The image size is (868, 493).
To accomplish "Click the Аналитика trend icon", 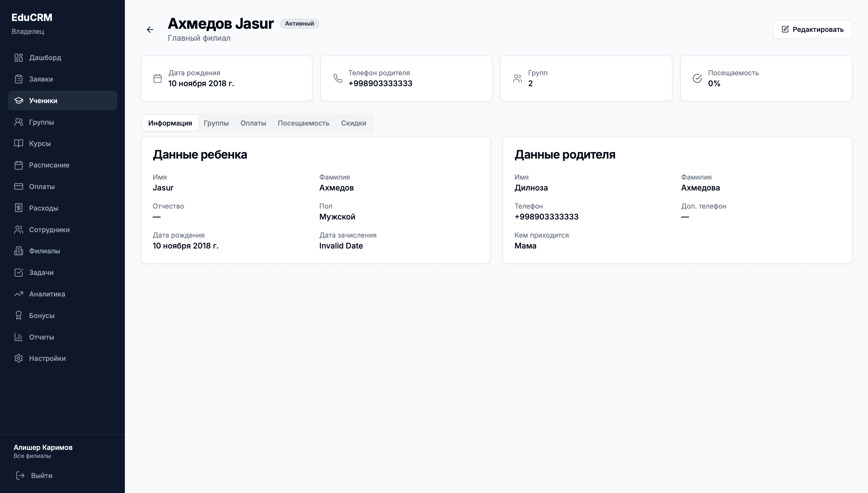I will 19,294.
